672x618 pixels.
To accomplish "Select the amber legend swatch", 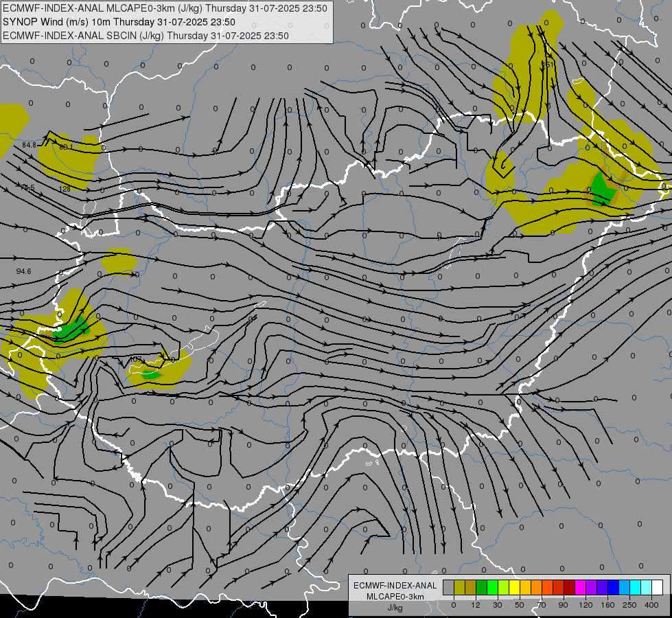I will pos(526,587).
